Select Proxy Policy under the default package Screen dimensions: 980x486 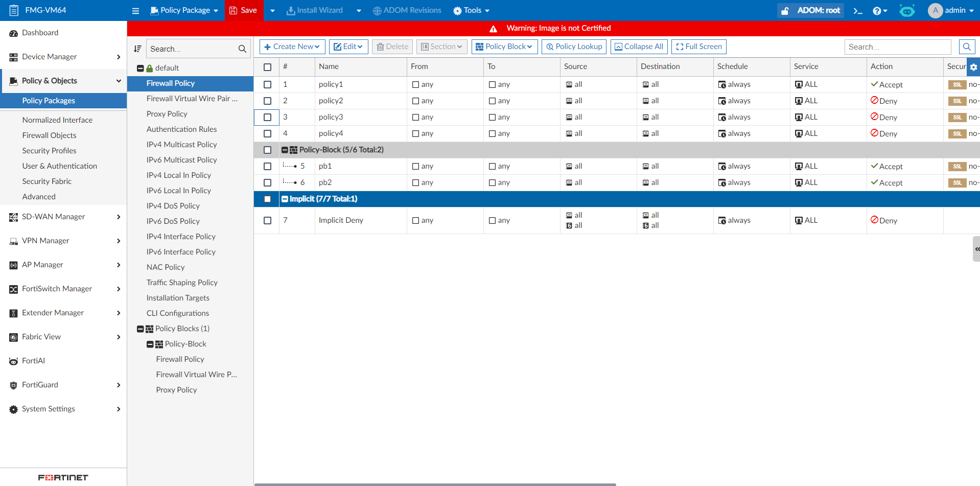[x=167, y=113]
